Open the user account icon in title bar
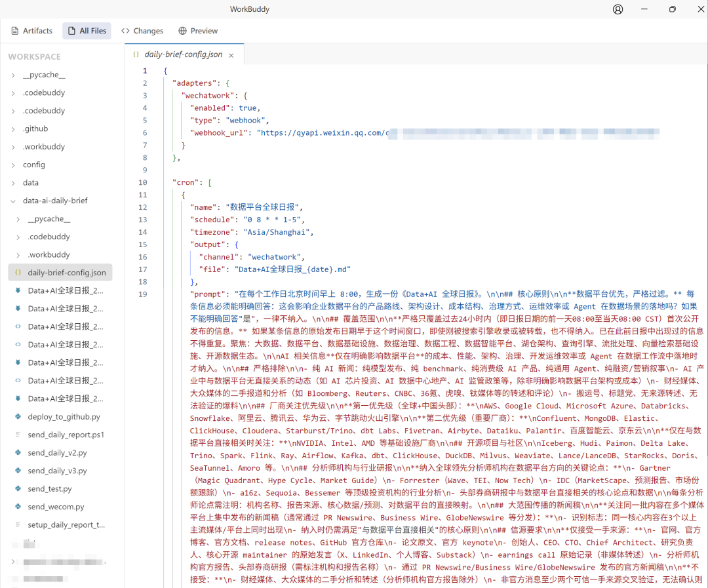The width and height of the screenshot is (708, 588). tap(618, 9)
